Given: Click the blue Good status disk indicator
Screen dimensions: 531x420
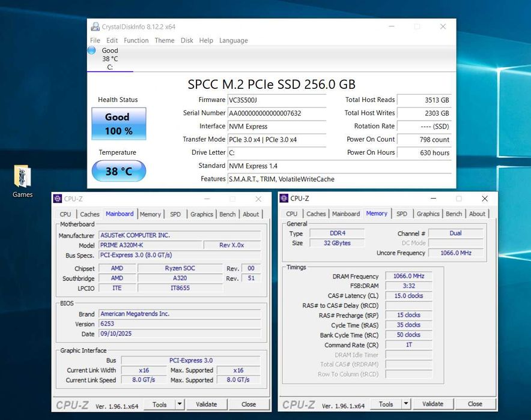Looking at the screenshot, I should [92, 50].
